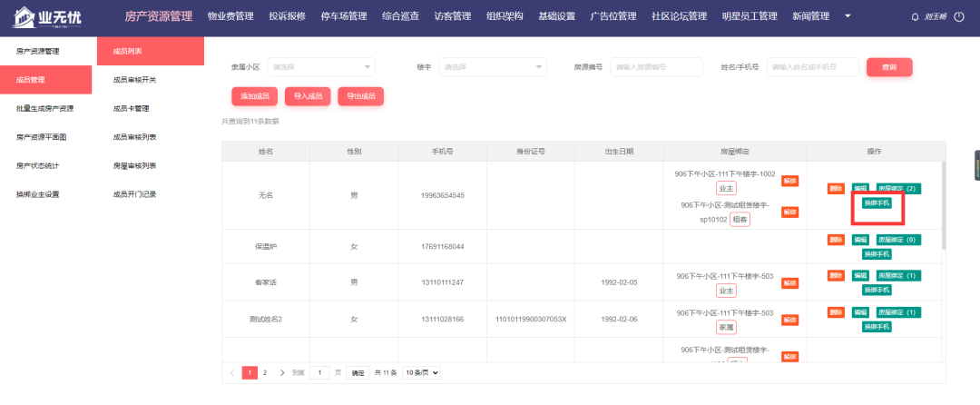The image size is (980, 405).
Task: Open 投诉报修 in the top menu
Action: pyautogui.click(x=287, y=17)
